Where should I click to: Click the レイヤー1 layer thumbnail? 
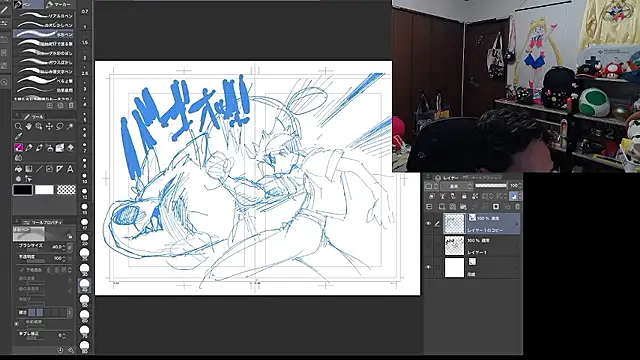(454, 245)
